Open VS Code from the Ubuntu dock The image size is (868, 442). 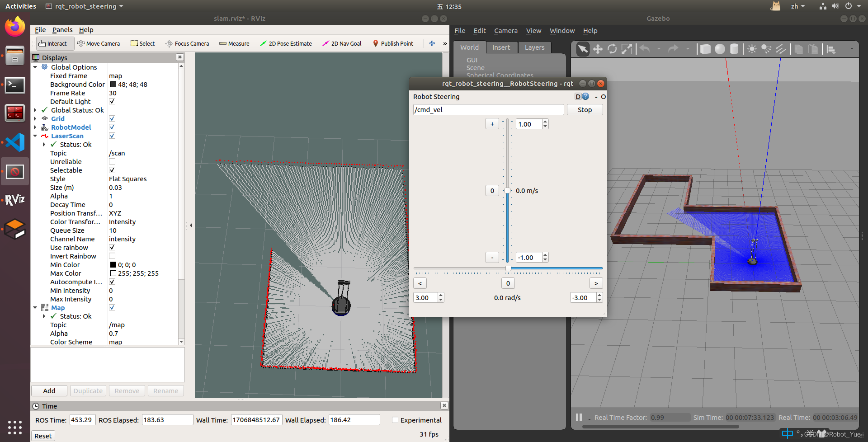coord(15,142)
